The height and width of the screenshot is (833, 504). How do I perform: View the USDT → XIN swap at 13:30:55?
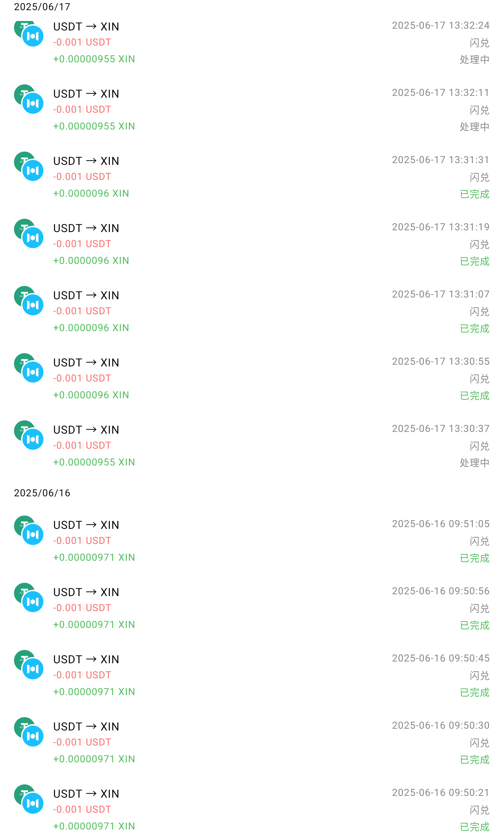click(x=252, y=378)
